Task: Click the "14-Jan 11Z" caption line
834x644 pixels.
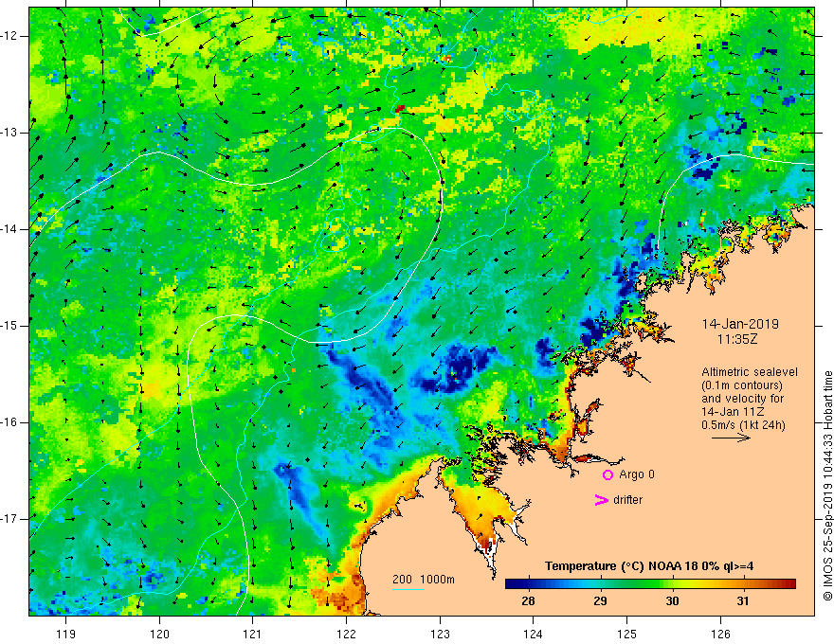Action: [x=731, y=412]
